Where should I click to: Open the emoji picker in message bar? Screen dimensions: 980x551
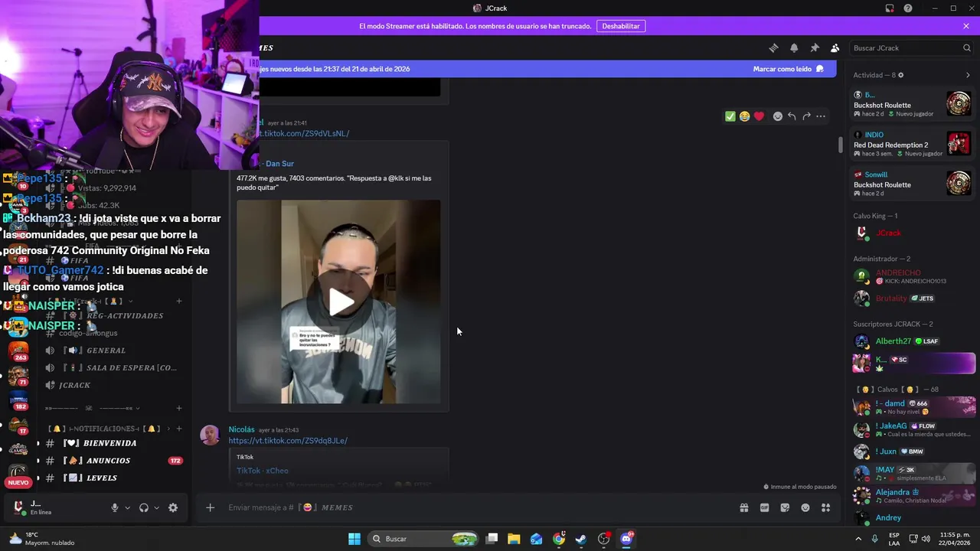point(805,507)
